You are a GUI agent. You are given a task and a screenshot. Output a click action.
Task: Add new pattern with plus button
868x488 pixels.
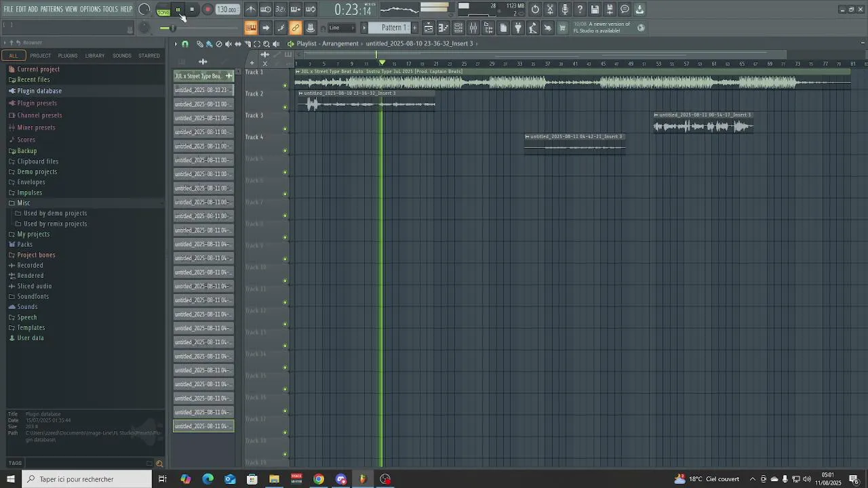415,28
